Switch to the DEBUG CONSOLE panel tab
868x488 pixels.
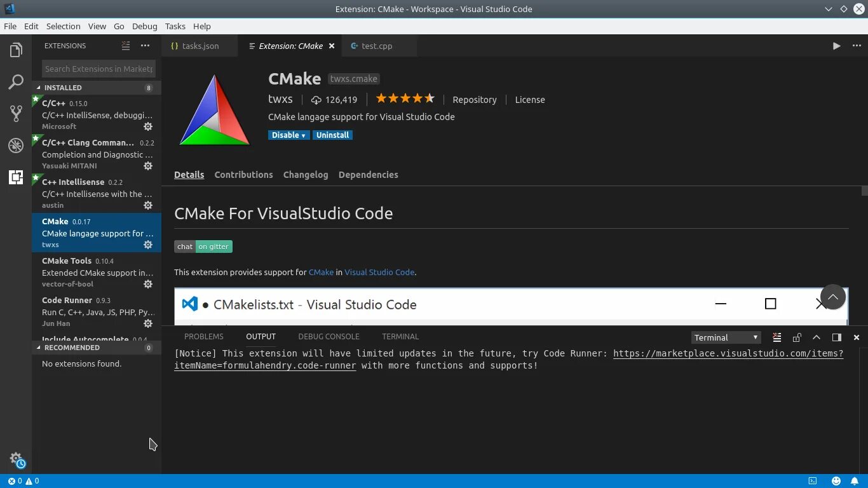pos(329,337)
